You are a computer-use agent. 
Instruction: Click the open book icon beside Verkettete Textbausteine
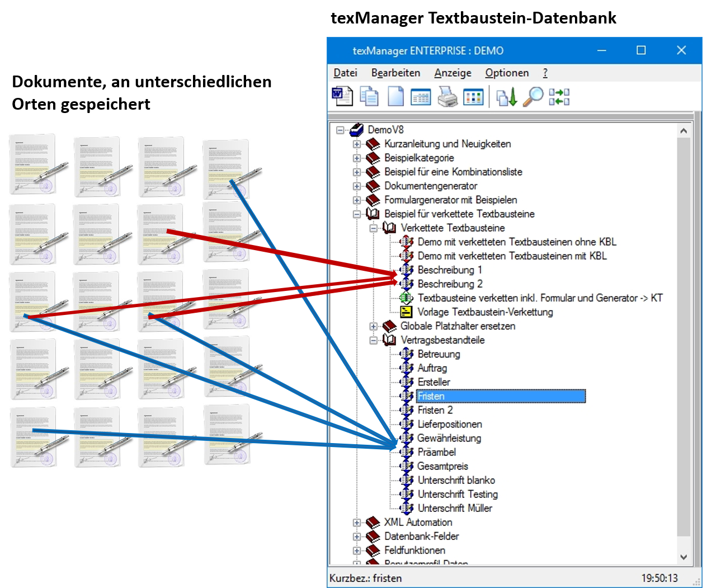pos(389,228)
